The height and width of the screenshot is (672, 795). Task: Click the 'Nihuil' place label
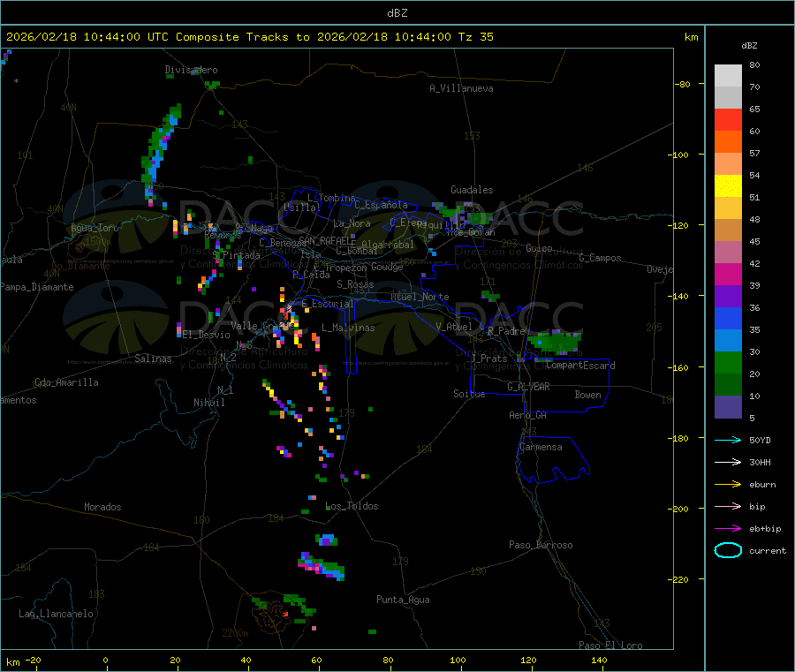208,403
